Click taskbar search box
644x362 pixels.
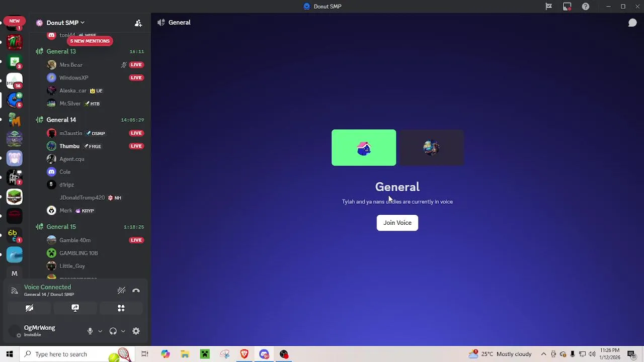coord(77,354)
